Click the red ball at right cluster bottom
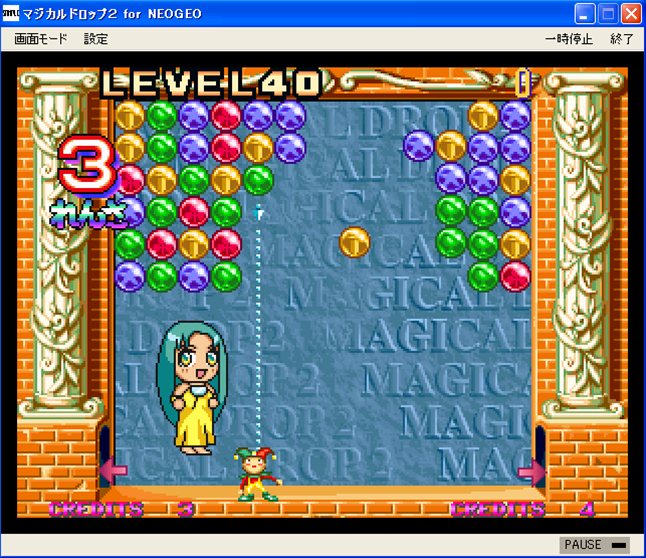646x558 pixels. point(515,276)
